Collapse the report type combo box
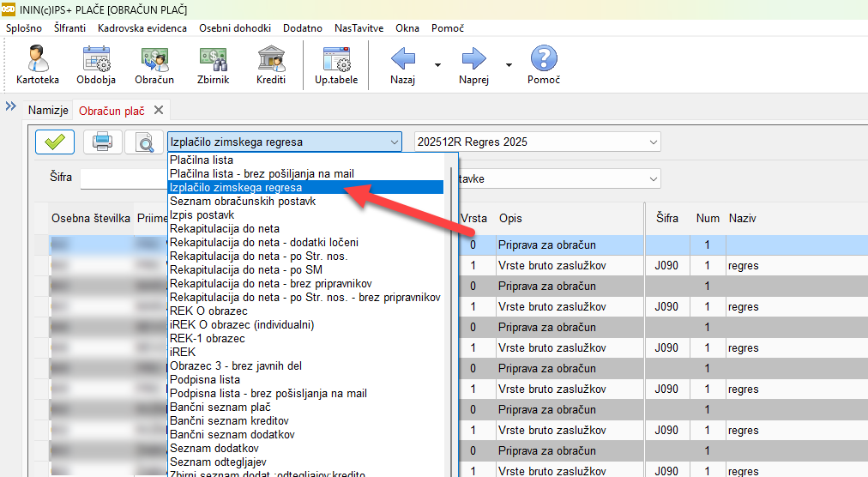This screenshot has height=477, width=868. [x=394, y=142]
